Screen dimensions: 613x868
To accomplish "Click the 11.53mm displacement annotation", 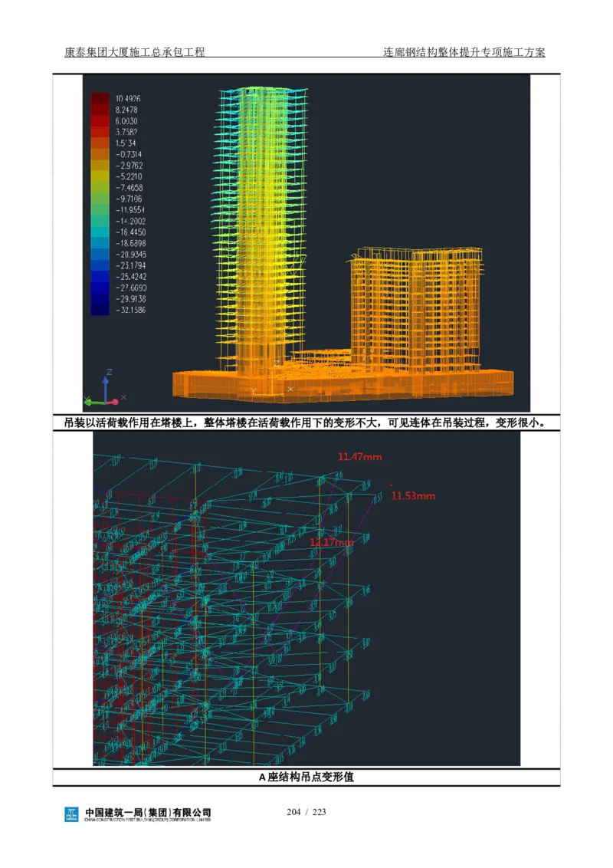I will [x=413, y=496].
